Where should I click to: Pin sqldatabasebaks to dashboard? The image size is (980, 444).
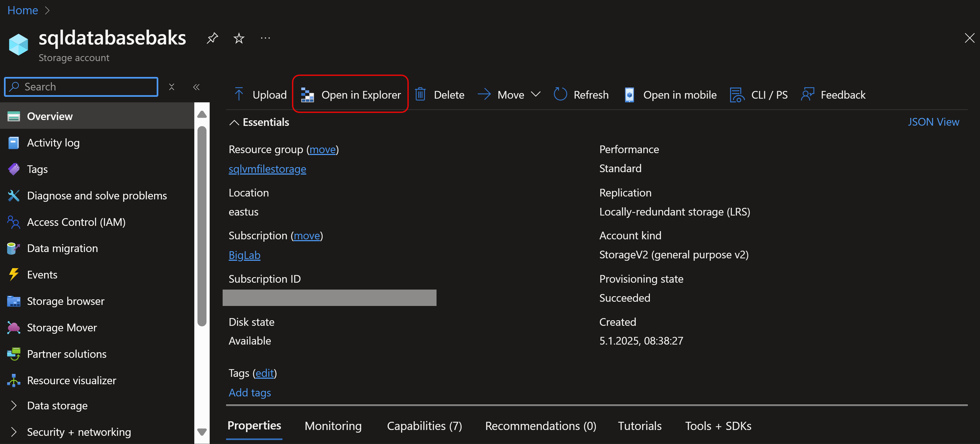pos(212,38)
